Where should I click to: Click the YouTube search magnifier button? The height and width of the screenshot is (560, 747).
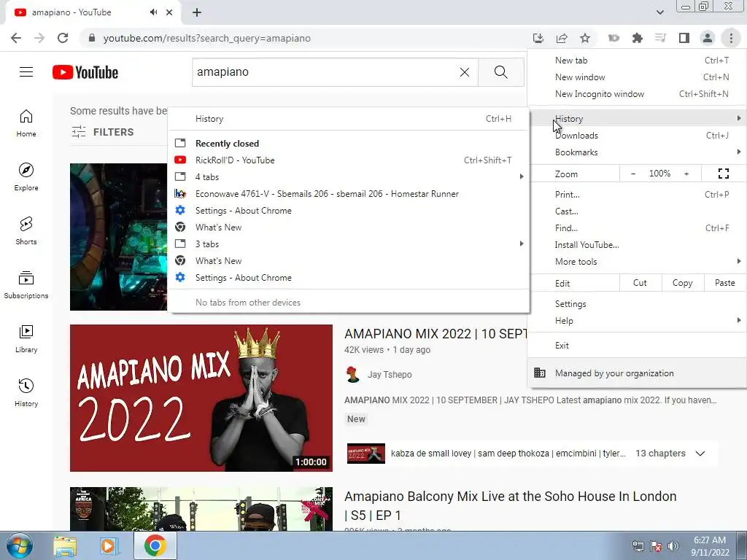pos(500,72)
